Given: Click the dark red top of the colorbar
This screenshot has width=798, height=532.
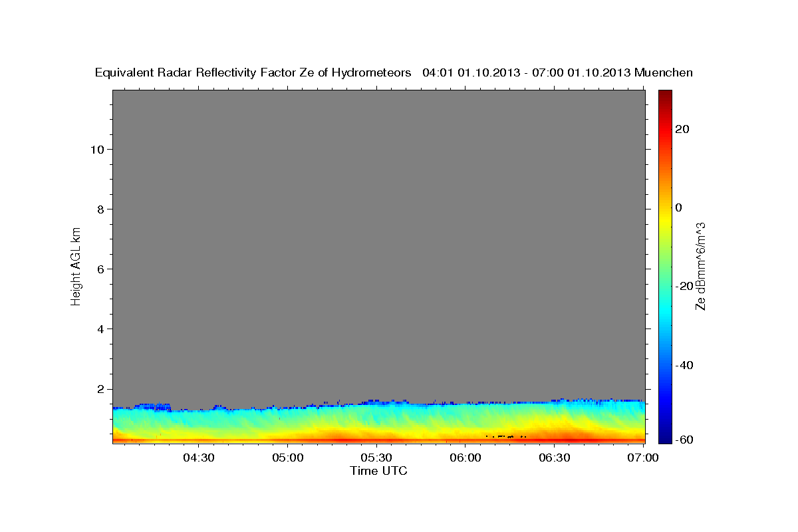Looking at the screenshot, I should pyautogui.click(x=665, y=95).
